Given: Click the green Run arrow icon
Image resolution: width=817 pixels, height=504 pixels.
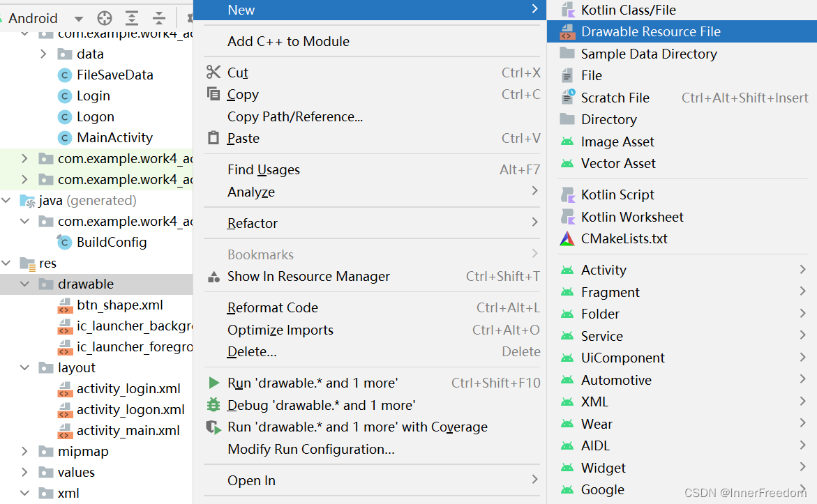Looking at the screenshot, I should (x=213, y=383).
